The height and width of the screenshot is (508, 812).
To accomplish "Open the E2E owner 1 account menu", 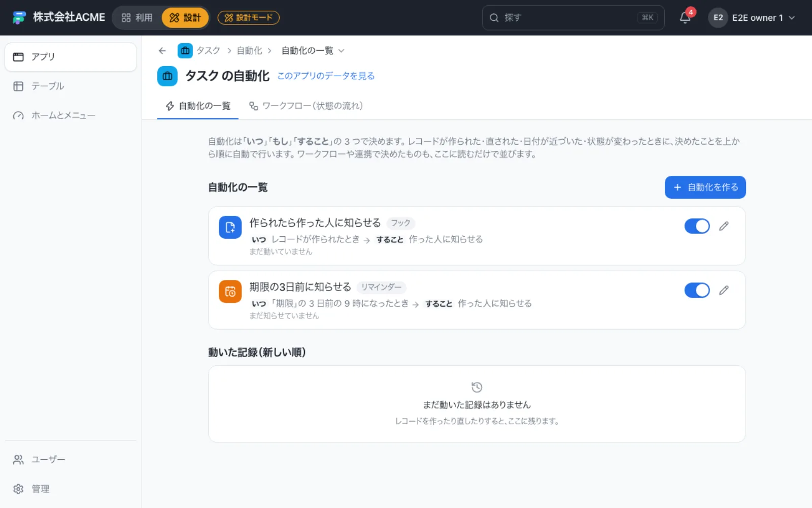I will (752, 18).
